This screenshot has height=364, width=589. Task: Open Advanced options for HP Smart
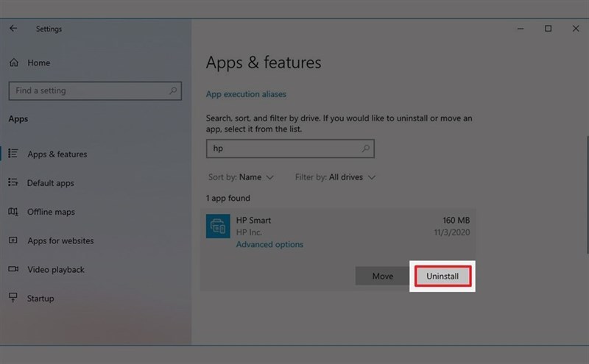[269, 244]
